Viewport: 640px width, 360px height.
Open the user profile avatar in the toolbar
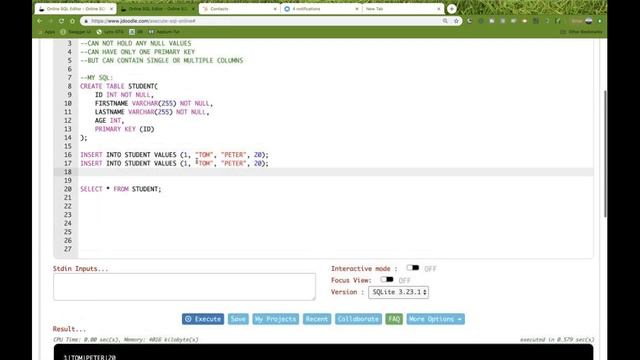pos(589,21)
